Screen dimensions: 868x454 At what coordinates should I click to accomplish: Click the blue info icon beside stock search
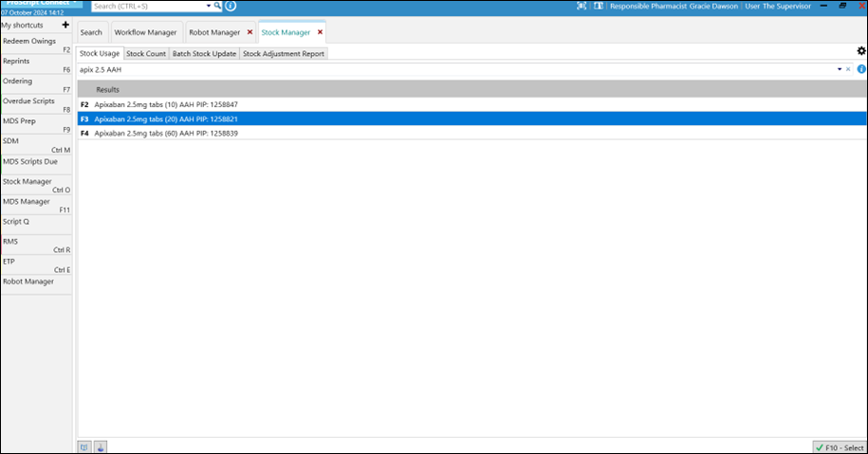pyautogui.click(x=861, y=69)
